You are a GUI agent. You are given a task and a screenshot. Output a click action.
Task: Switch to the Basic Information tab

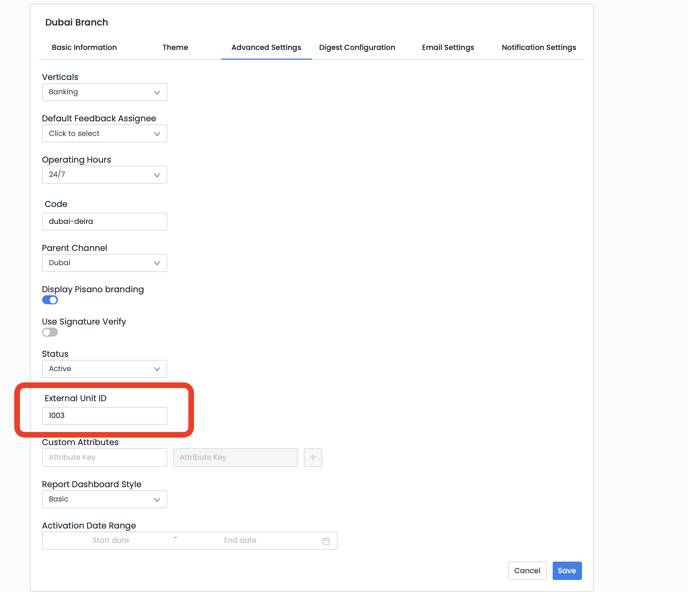coord(84,48)
